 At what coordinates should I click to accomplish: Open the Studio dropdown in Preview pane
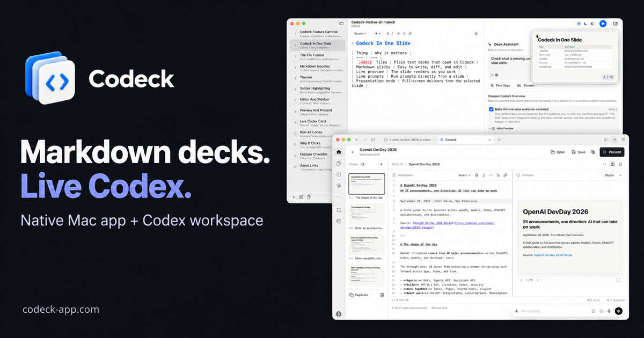(612, 175)
